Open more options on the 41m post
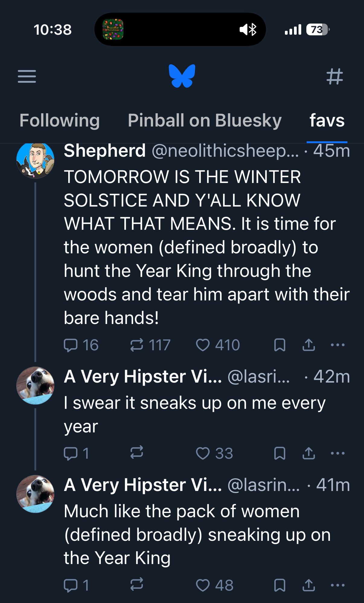The width and height of the screenshot is (364, 603). coord(337,585)
